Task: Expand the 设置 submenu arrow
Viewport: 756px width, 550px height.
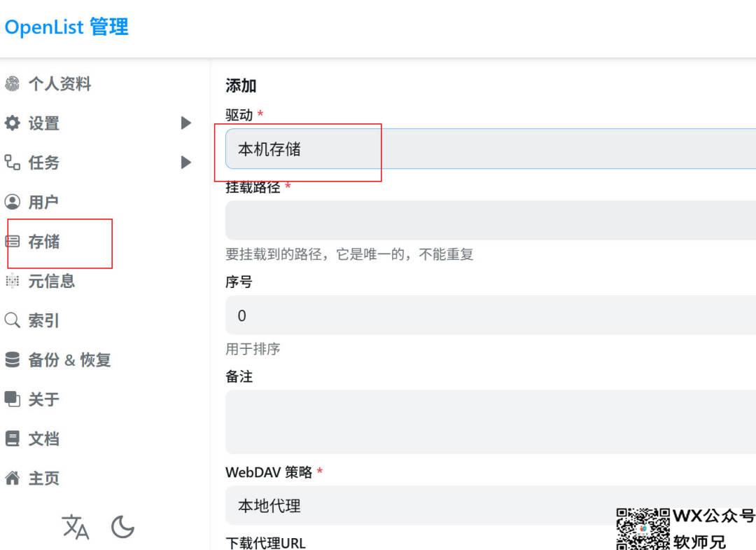Action: pyautogui.click(x=186, y=123)
